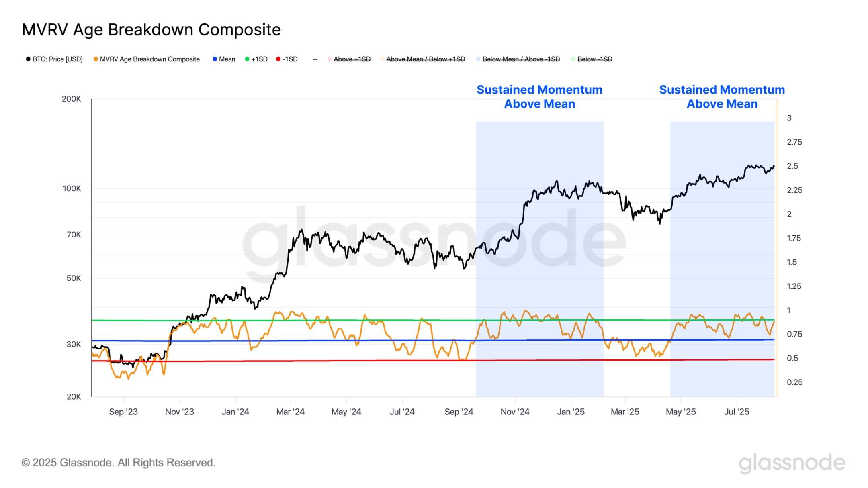Toggle the BTC: Price [USD] legend series

(54, 59)
